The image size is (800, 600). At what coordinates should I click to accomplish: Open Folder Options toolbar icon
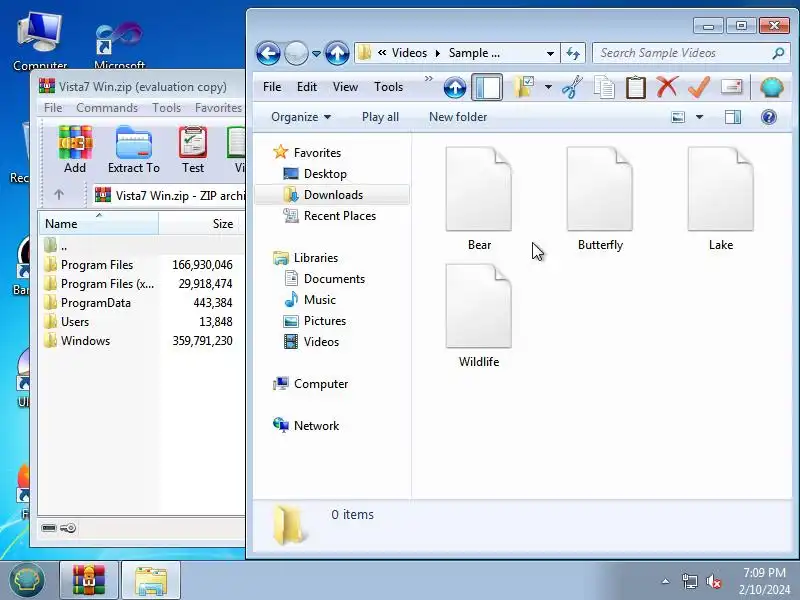[x=524, y=88]
